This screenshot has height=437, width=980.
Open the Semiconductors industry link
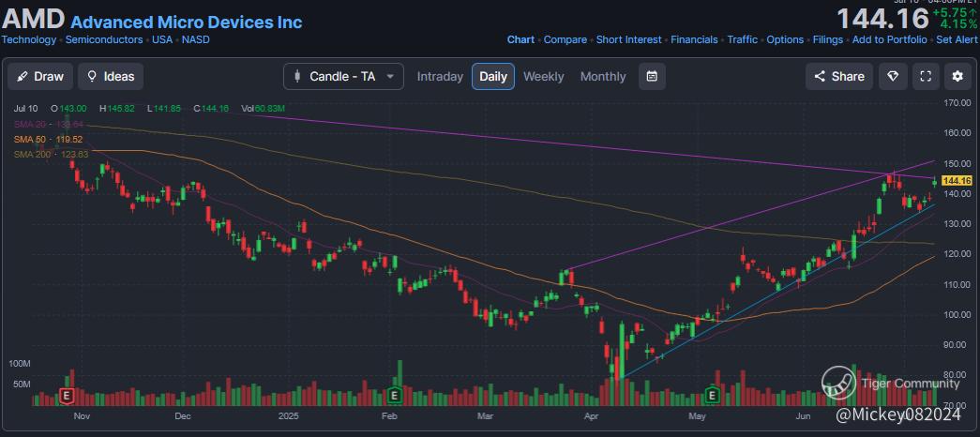pyautogui.click(x=105, y=39)
